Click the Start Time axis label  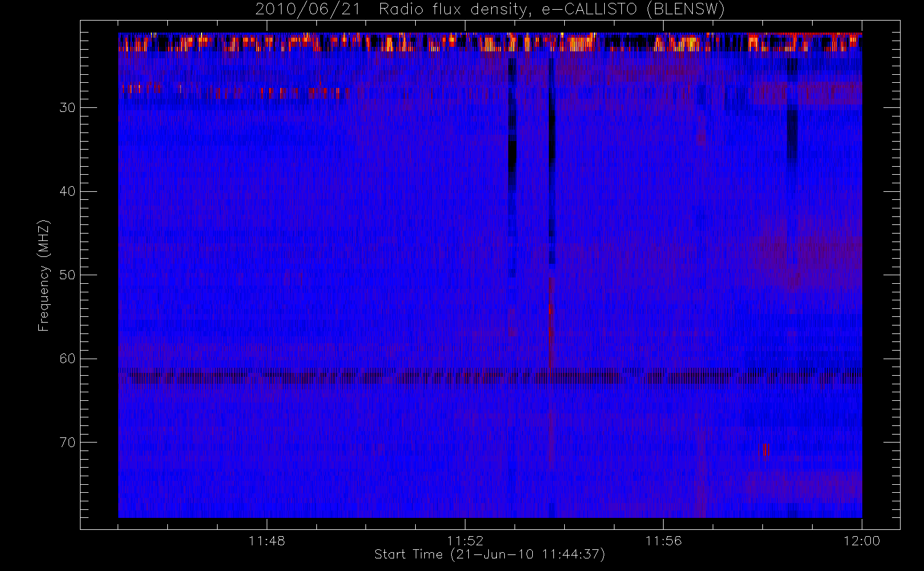tap(490, 554)
